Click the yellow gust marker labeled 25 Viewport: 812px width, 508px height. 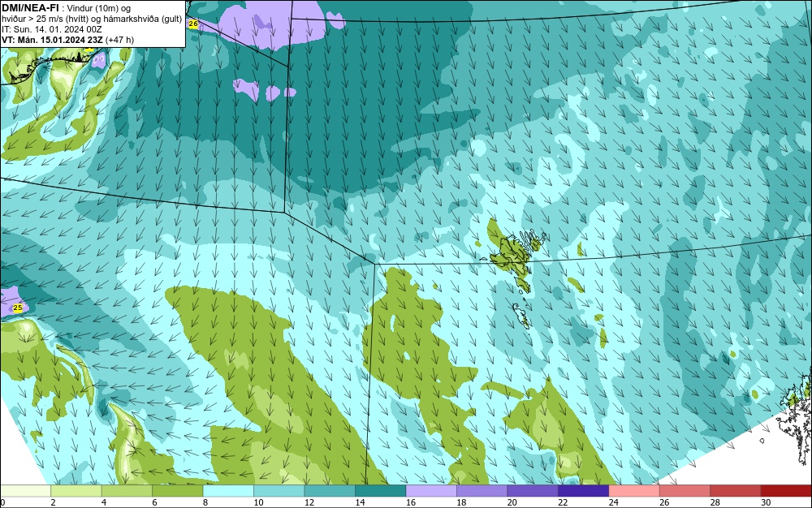click(18, 308)
